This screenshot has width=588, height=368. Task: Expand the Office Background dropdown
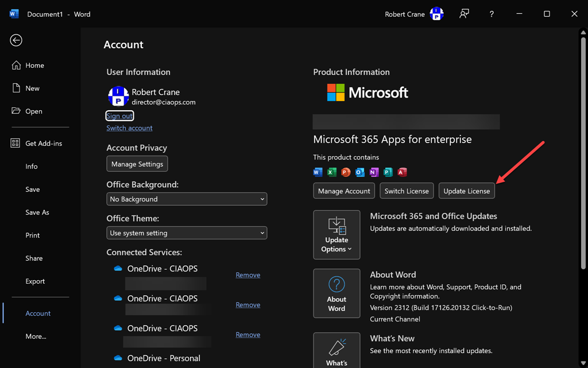(x=187, y=199)
